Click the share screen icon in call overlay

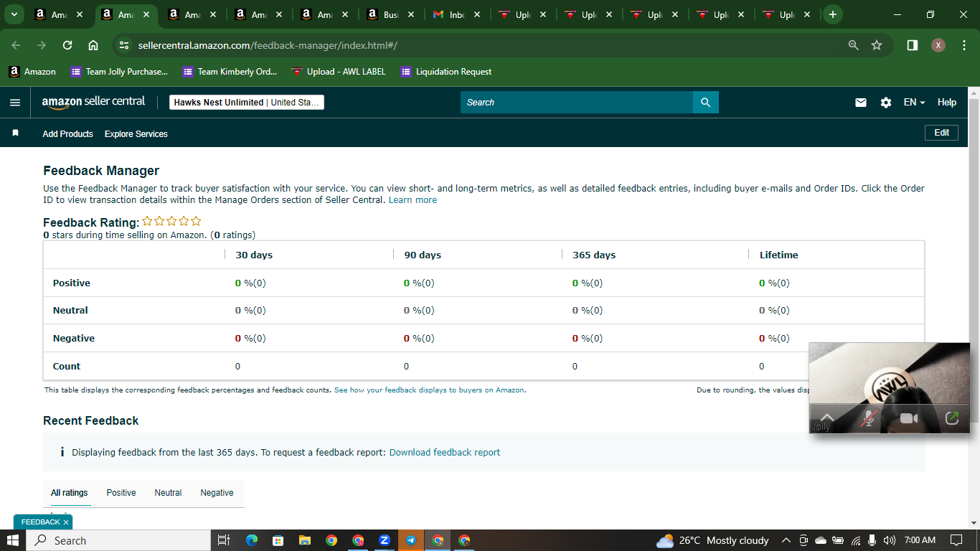point(952,418)
